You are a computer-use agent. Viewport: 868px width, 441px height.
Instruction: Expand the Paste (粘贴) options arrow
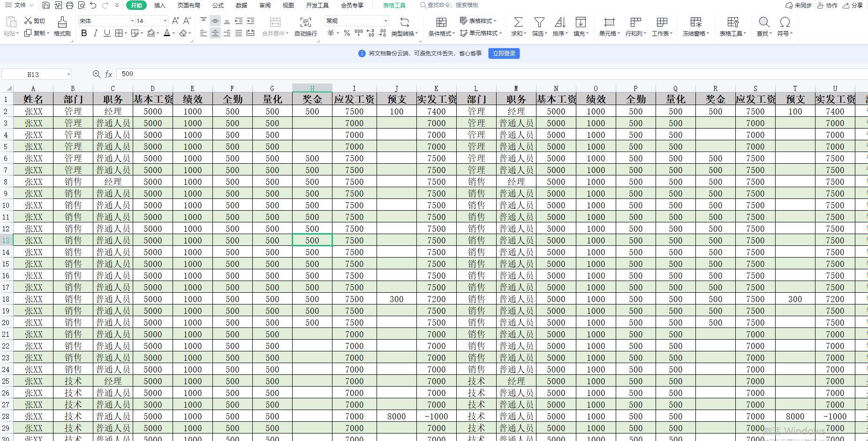tap(17, 34)
